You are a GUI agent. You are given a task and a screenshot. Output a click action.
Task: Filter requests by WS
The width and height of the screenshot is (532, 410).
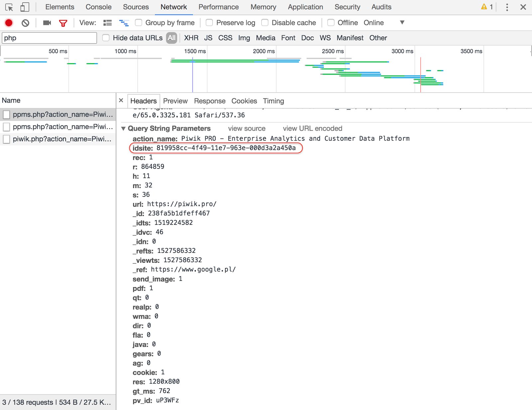(x=325, y=38)
